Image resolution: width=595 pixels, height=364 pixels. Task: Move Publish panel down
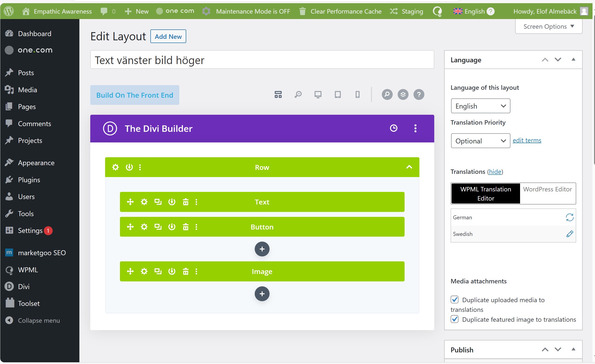click(x=558, y=349)
